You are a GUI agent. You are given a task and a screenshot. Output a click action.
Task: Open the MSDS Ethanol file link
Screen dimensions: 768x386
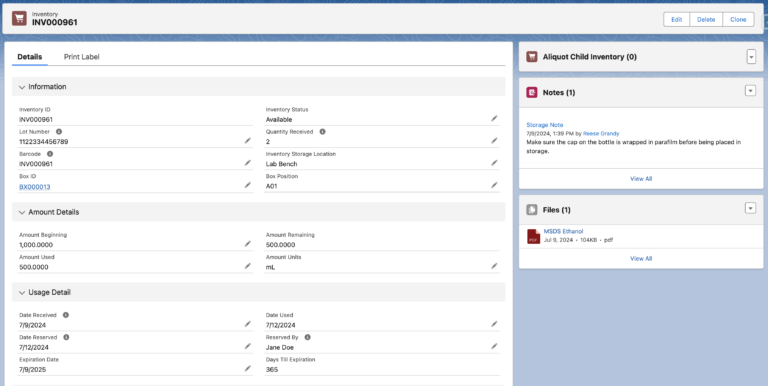tap(563, 231)
